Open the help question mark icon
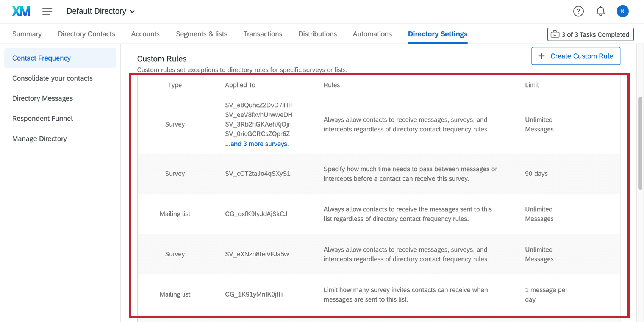Screen dimensions: 644x322 coord(578,11)
